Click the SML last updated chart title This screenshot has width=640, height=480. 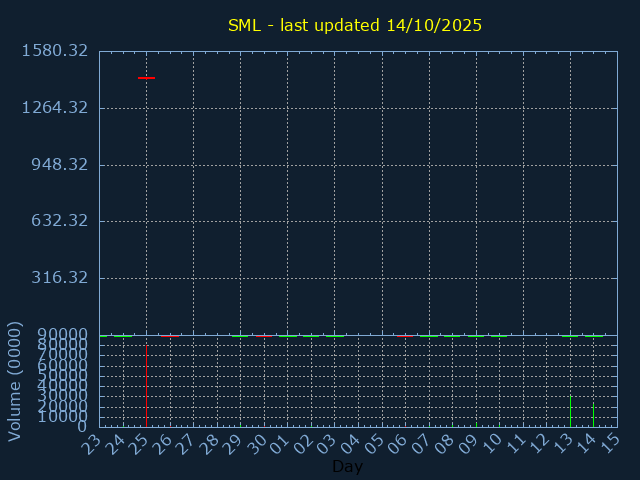(x=355, y=25)
